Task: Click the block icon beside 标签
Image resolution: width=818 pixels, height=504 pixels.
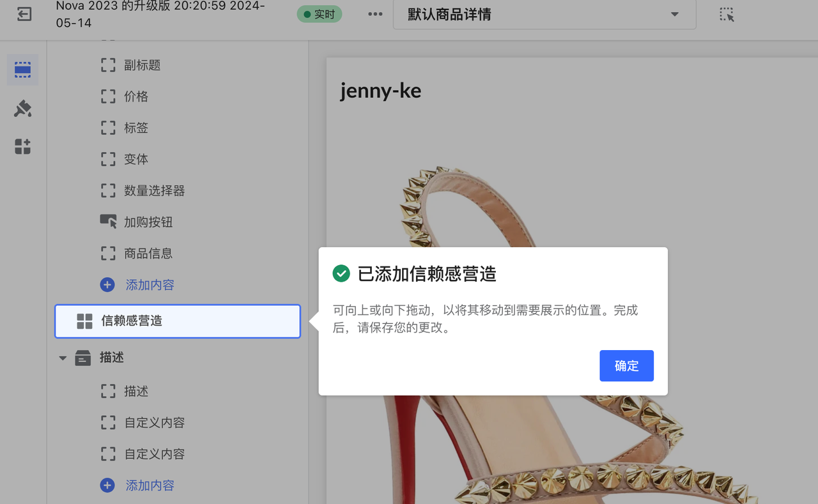Action: 108,128
